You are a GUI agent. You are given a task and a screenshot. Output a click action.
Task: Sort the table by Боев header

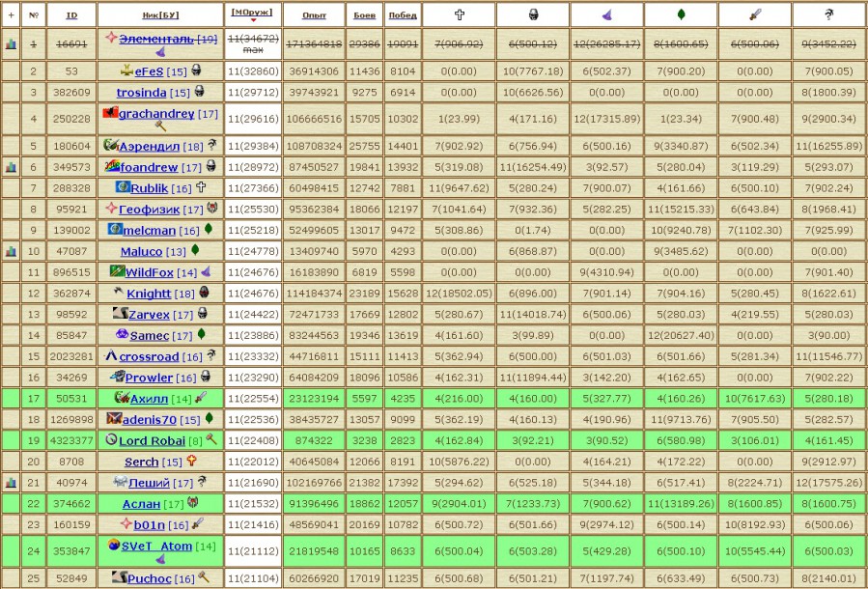click(x=364, y=15)
